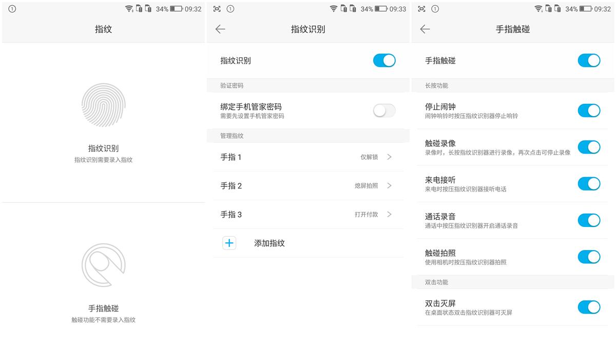Toggle off 双击灭屏 switch
The image size is (616, 364).
(589, 307)
